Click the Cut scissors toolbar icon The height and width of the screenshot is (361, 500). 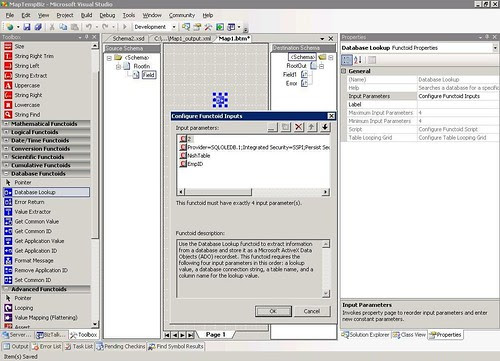52,27
